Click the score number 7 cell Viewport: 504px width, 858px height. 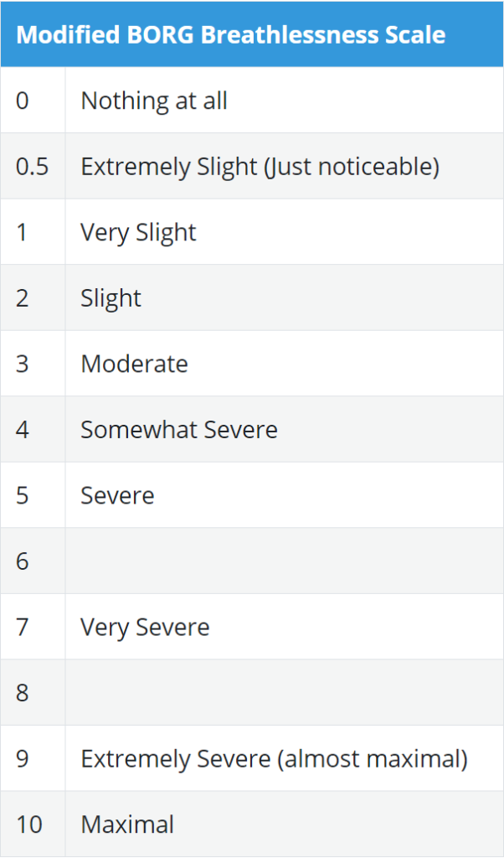pos(23,627)
